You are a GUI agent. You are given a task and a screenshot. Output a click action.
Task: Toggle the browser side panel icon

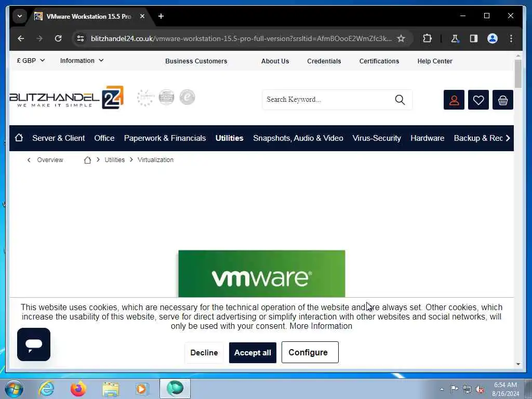[x=474, y=38]
